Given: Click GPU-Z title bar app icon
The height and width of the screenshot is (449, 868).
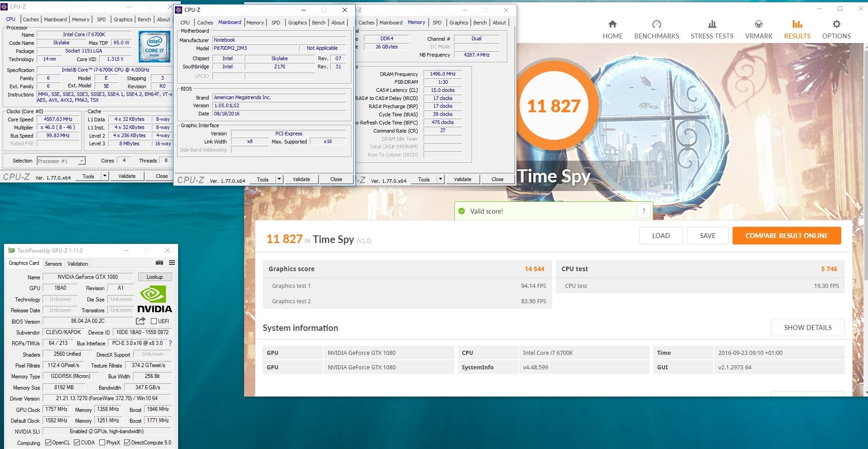Looking at the screenshot, I should tap(11, 250).
